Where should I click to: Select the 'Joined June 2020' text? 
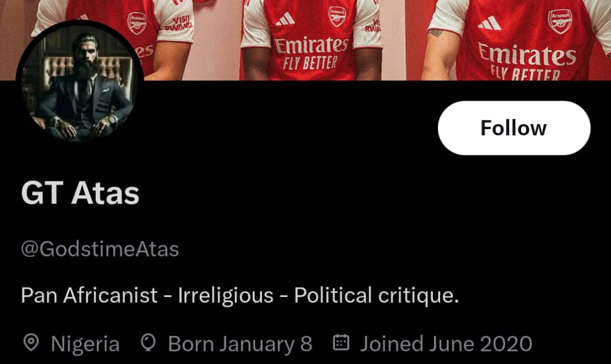point(446,344)
